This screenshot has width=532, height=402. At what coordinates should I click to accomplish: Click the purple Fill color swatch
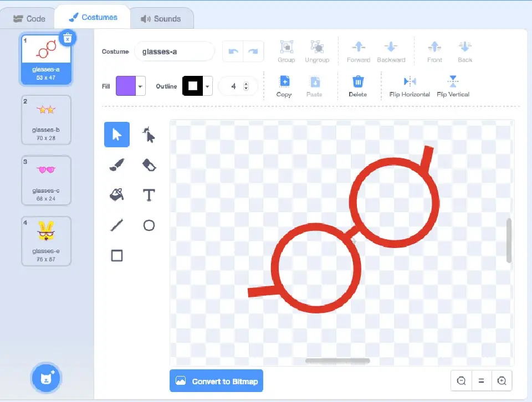pos(126,86)
